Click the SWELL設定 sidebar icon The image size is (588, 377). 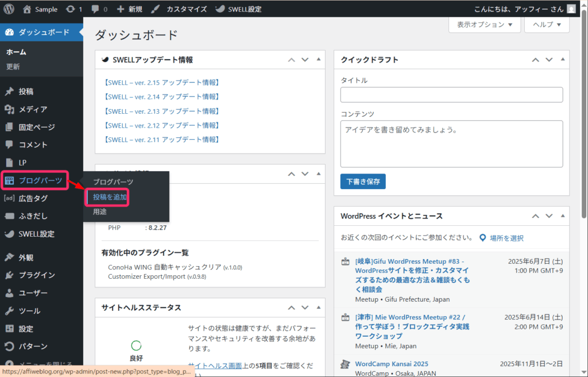click(9, 234)
